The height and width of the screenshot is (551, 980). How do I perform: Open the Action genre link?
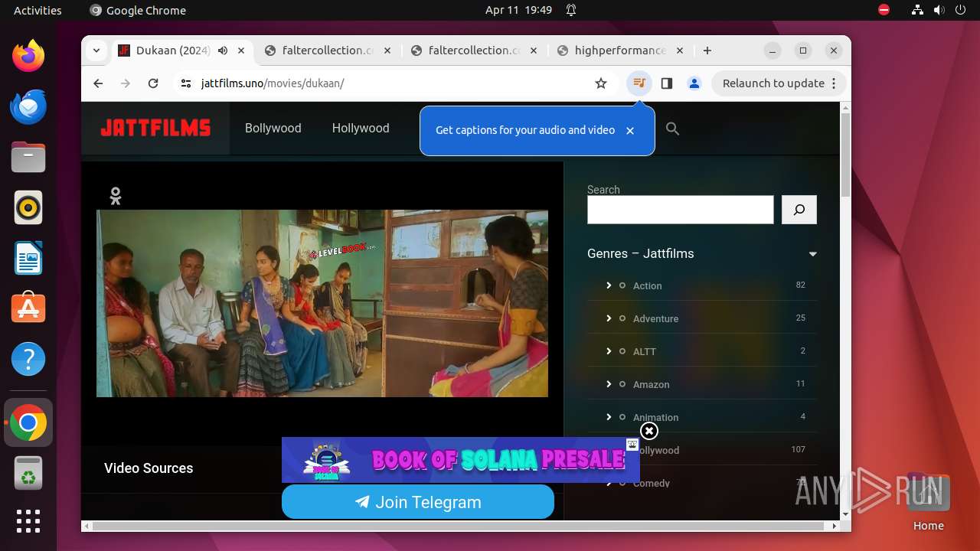coord(647,285)
